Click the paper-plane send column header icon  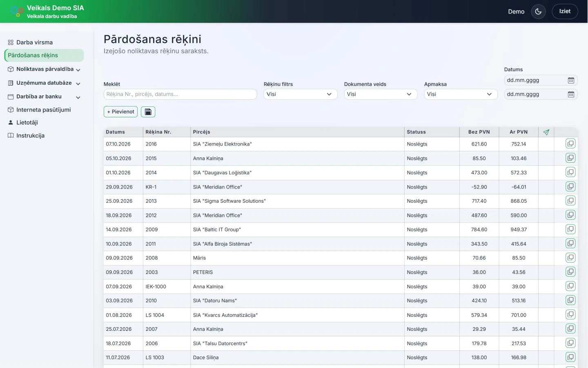[546, 132]
